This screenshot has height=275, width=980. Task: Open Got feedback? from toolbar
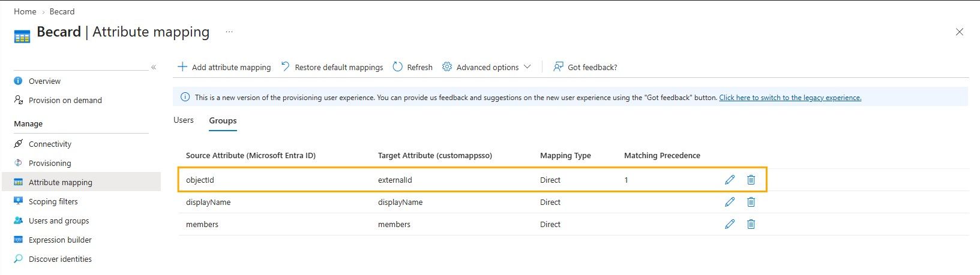(x=585, y=67)
